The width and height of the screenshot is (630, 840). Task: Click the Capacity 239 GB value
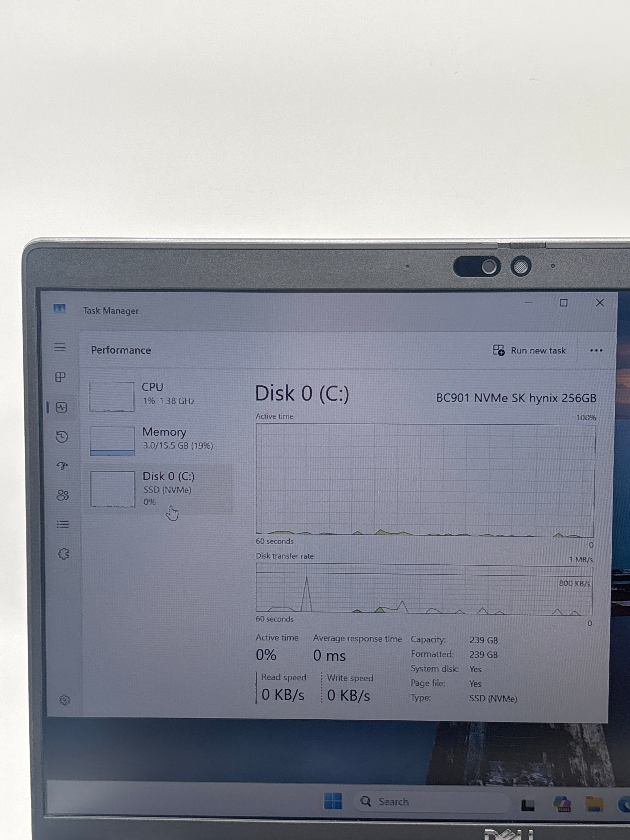pyautogui.click(x=483, y=640)
